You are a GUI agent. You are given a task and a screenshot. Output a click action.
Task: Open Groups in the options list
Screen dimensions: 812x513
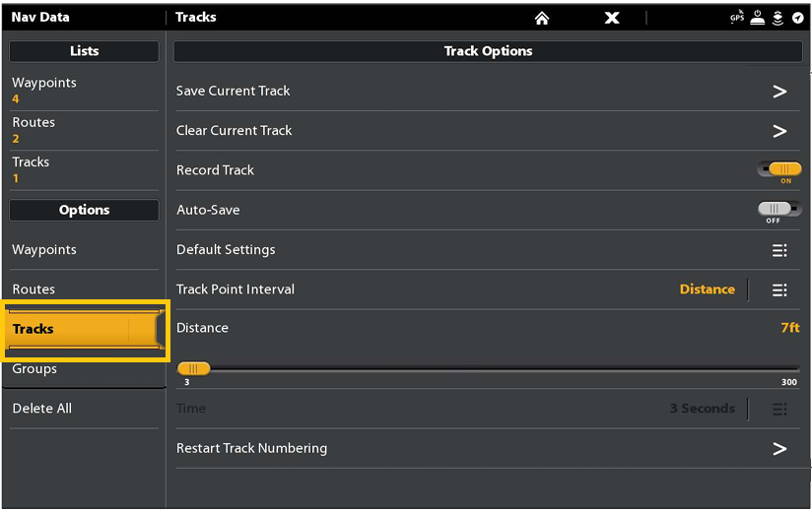(x=84, y=369)
